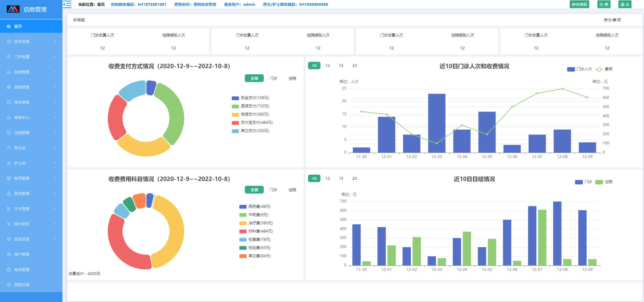This screenshot has height=302, width=644.
Task: Expand the 药房管理 chevron
Action: click(55, 72)
